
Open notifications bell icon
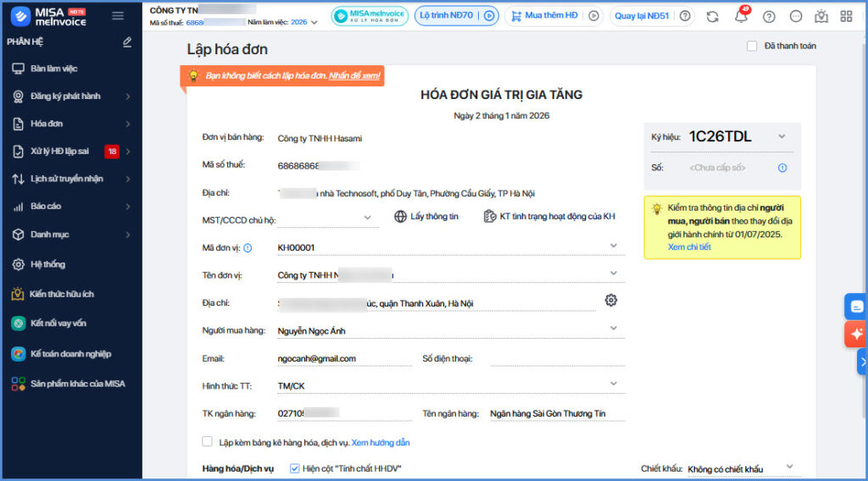click(x=741, y=16)
